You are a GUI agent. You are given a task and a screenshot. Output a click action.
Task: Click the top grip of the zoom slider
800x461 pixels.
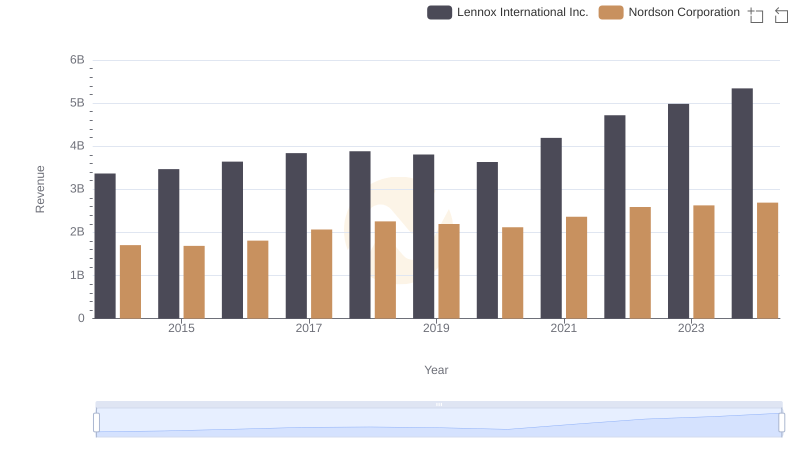pos(439,404)
